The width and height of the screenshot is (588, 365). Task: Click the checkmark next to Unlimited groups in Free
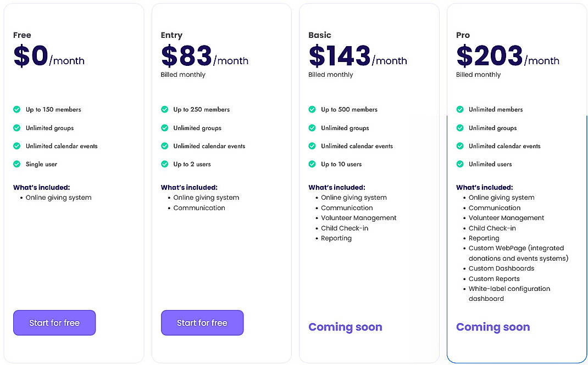tap(17, 128)
